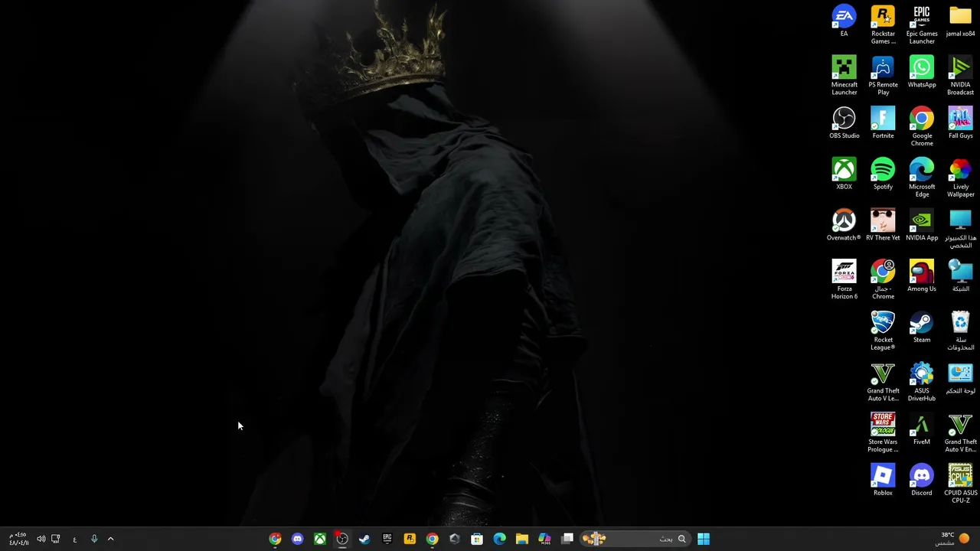Click the NVIDIA App desktop icon
The image size is (980, 551).
922,225
